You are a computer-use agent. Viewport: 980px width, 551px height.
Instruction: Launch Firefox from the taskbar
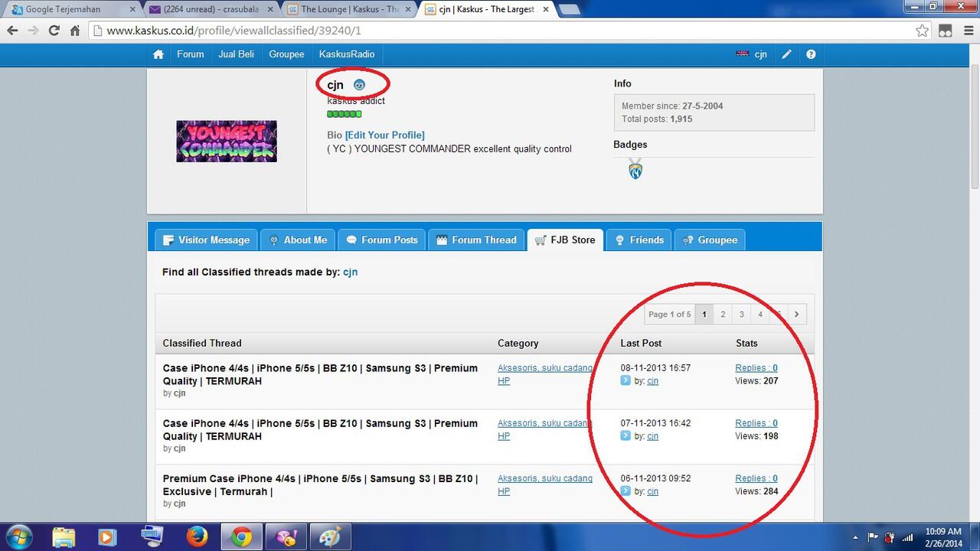(x=198, y=537)
